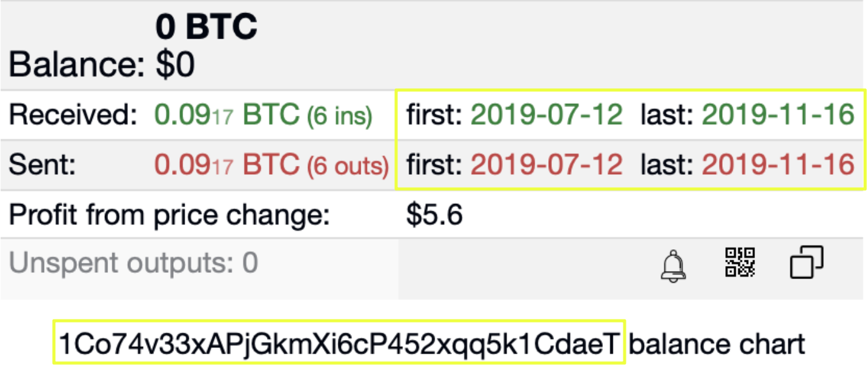Image resolution: width=868 pixels, height=368 pixels.
Task: Select the address 1Co74v33xAPjGkmXi6cP452xqq5k1CdaeT
Action: tap(339, 343)
